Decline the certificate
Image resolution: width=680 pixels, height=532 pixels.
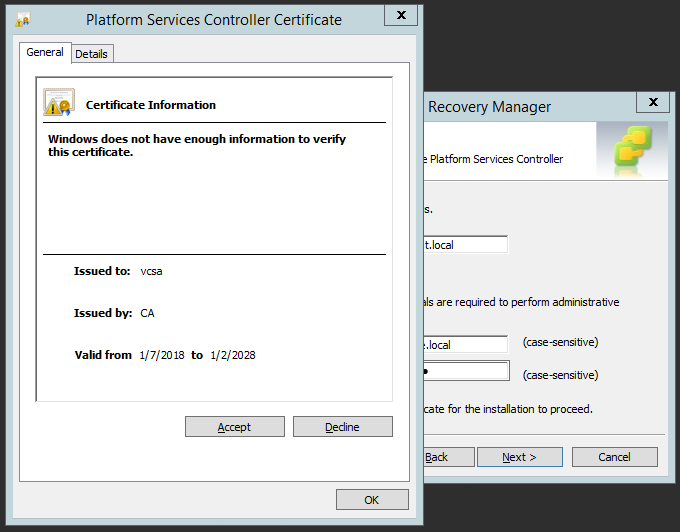point(342,427)
